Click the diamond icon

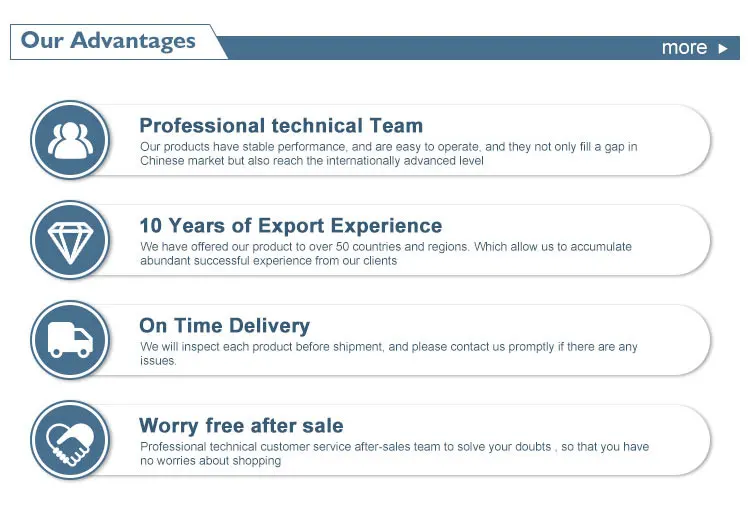(70, 240)
